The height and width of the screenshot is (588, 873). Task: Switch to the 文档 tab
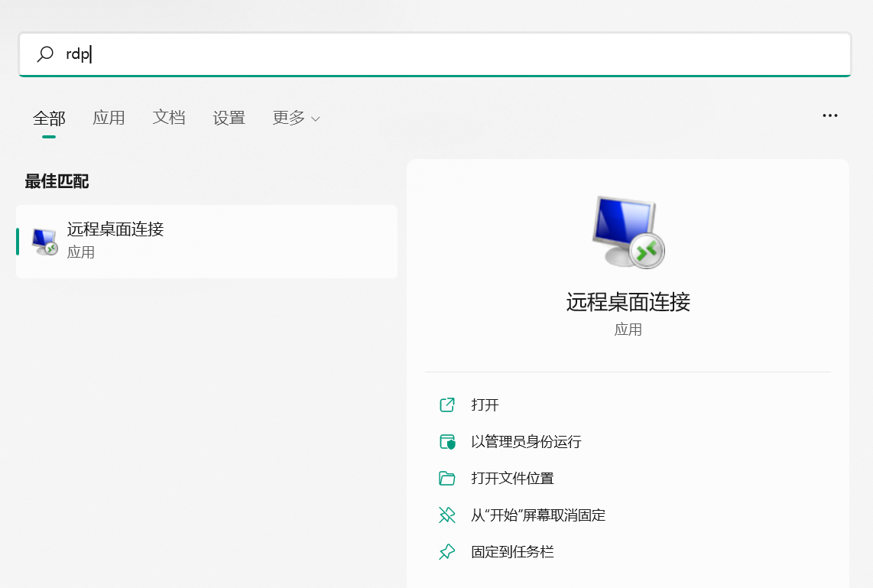click(169, 118)
